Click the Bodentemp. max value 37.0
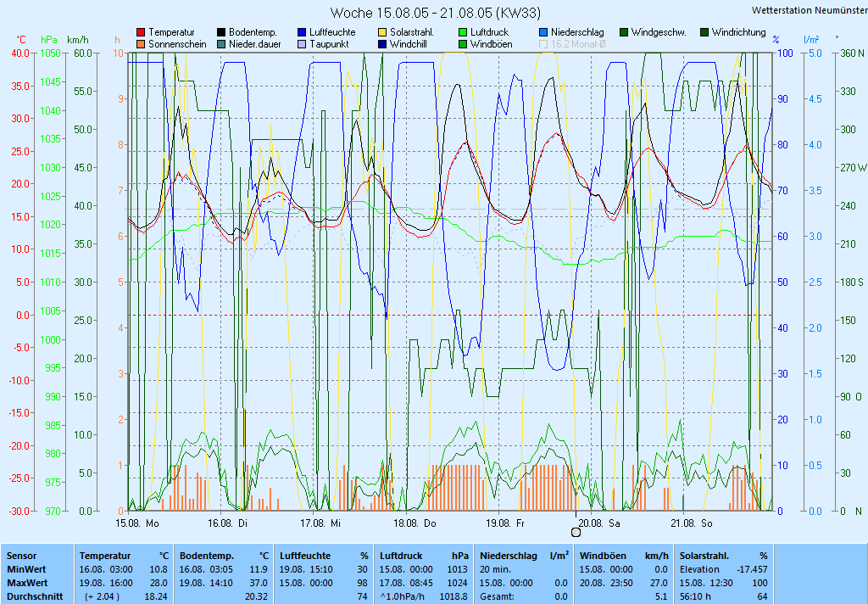 click(259, 583)
